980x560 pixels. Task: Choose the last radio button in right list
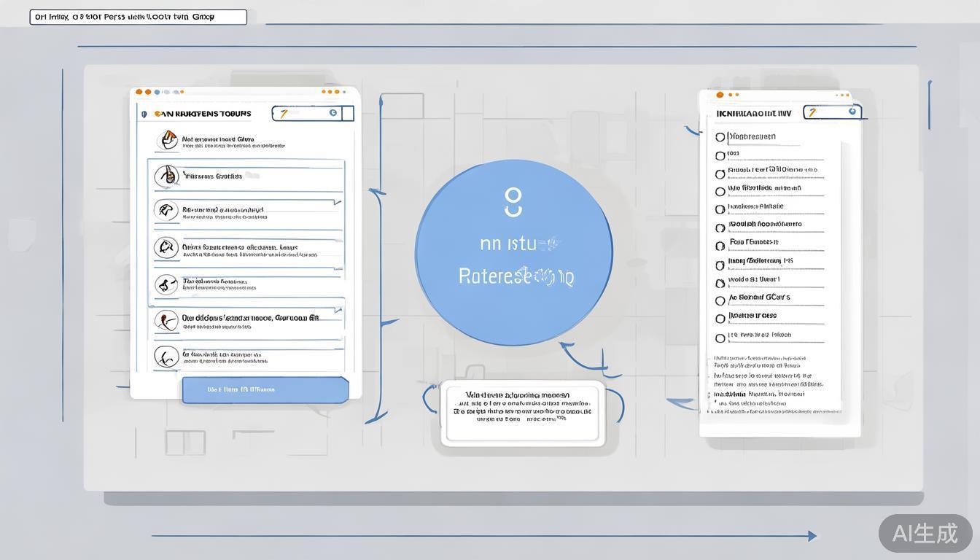pos(720,338)
